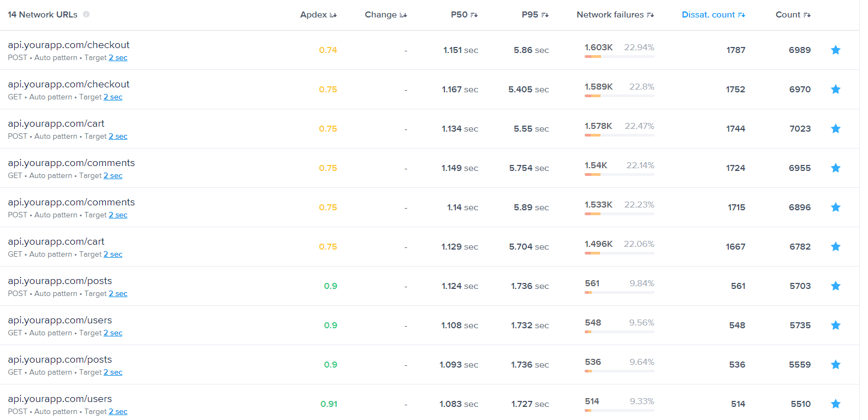
Task: Click Network failures sort icon
Action: [x=650, y=15]
